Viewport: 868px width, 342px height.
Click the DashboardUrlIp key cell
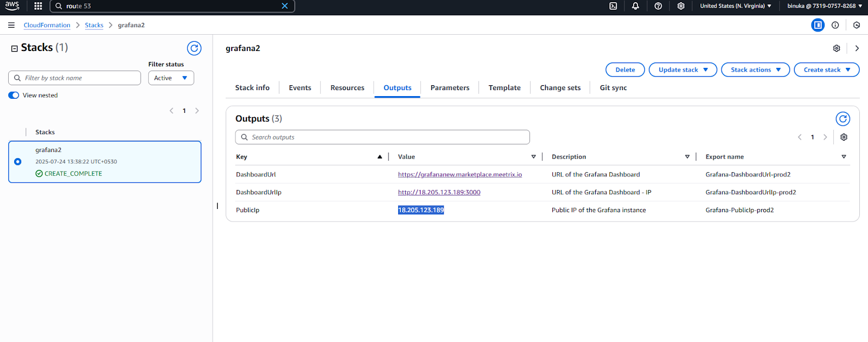point(259,192)
